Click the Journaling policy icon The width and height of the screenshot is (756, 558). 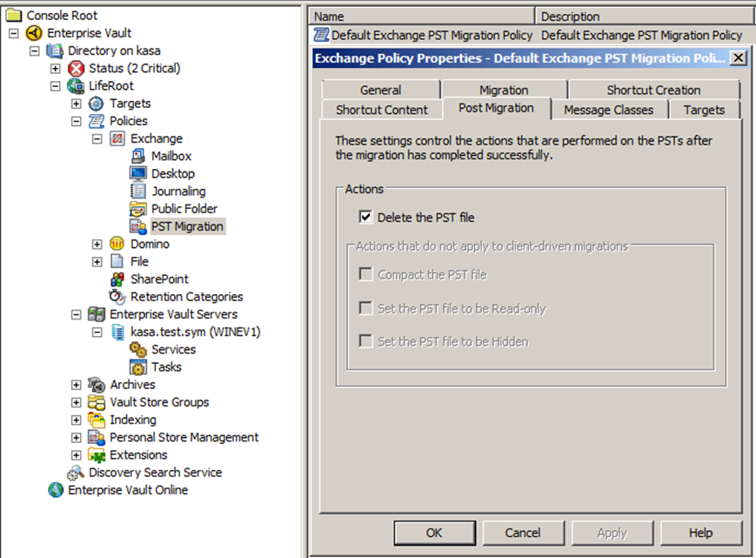138,191
